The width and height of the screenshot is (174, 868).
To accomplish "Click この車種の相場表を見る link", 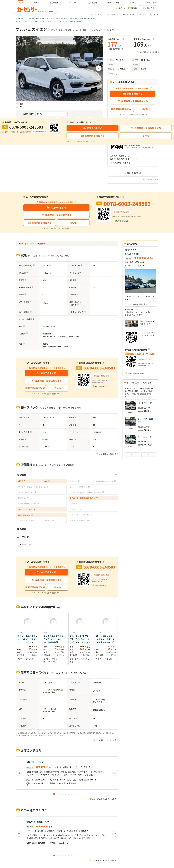I will point(107,454).
